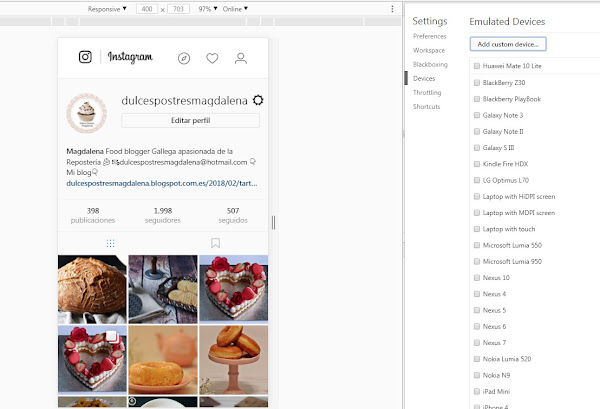The width and height of the screenshot is (600, 409).
Task: Enable the Nokia N9 device
Action: 477,375
